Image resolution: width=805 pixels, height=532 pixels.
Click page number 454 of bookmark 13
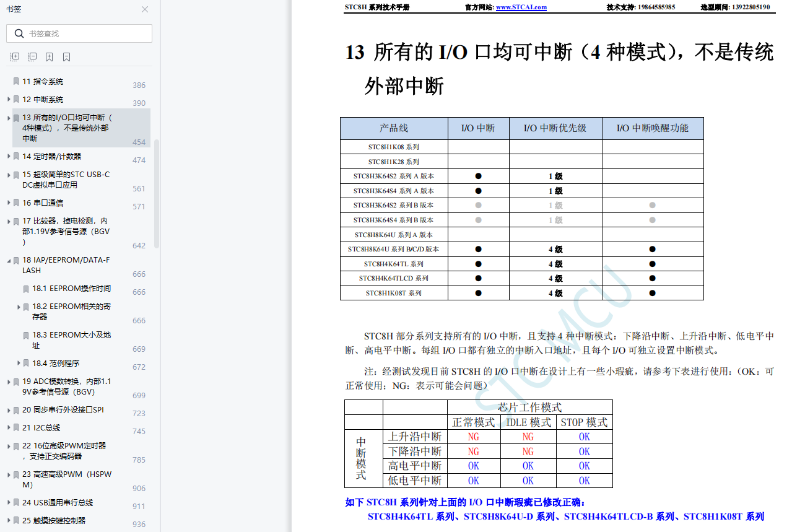[139, 142]
